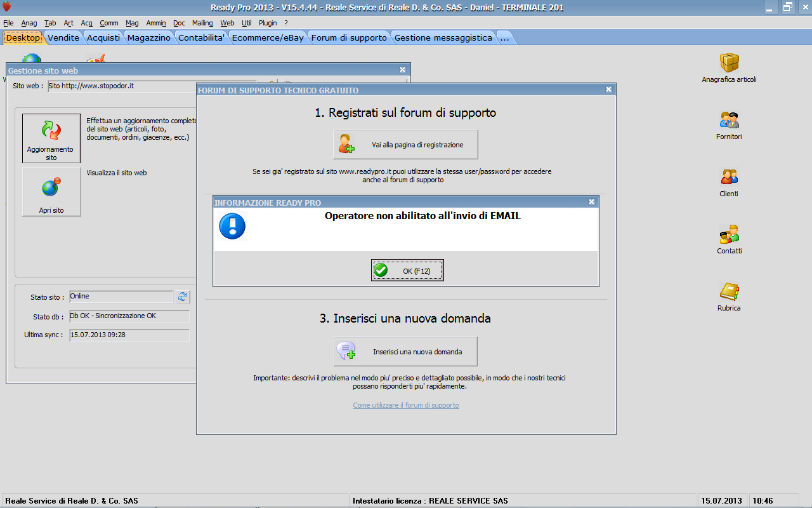Open the Contatti desktop icon
812x508 pixels.
[729, 239]
